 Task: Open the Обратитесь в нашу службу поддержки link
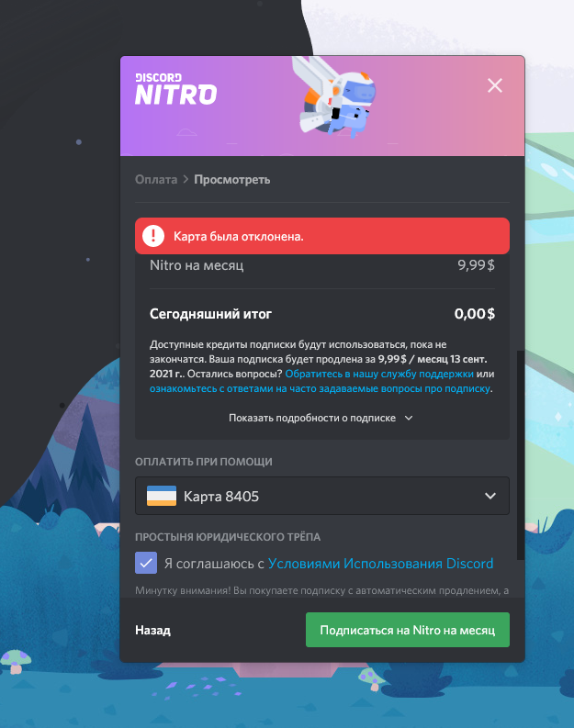(379, 374)
